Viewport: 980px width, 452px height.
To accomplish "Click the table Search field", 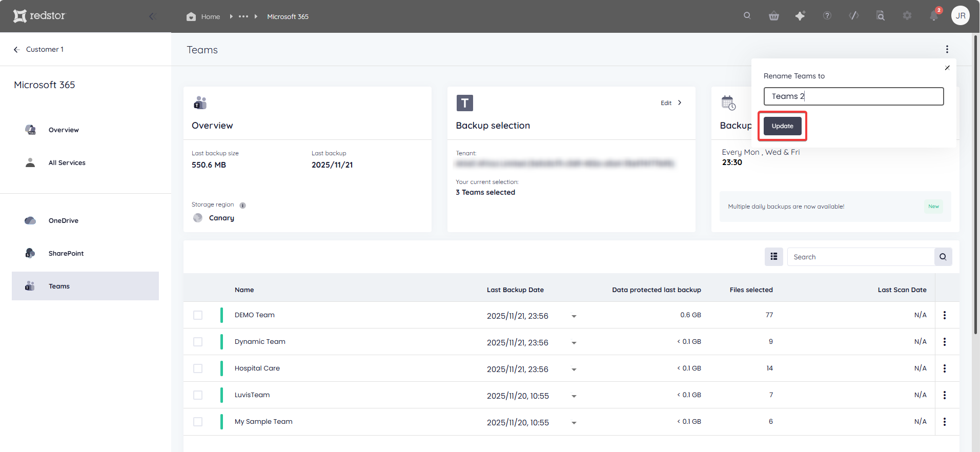I will point(861,257).
